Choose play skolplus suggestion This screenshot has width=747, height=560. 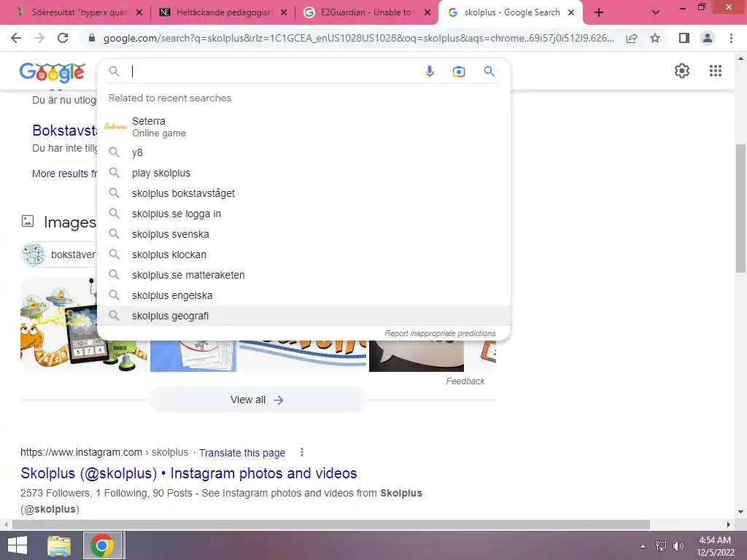pyautogui.click(x=304, y=173)
